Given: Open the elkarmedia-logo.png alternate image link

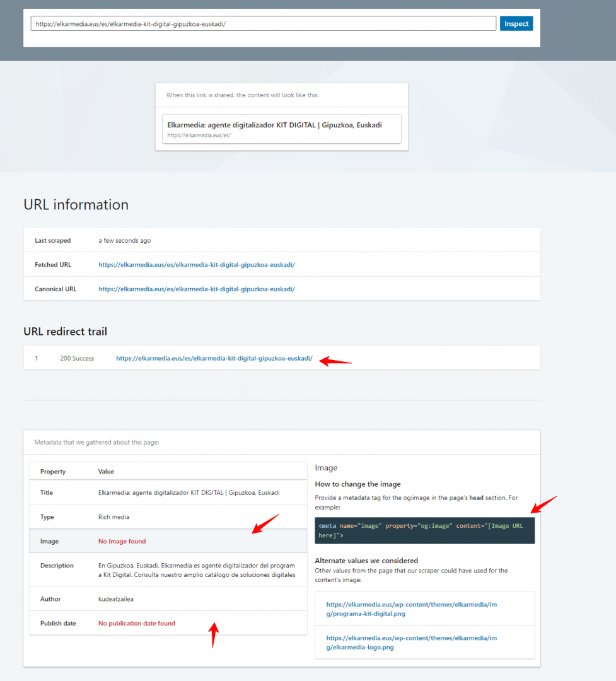Looking at the screenshot, I should [x=411, y=643].
